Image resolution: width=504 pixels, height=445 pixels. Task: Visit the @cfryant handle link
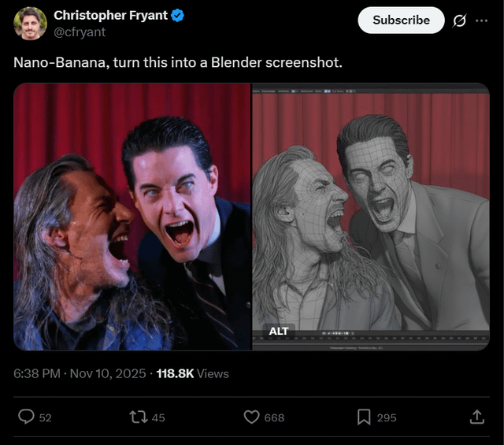[79, 32]
